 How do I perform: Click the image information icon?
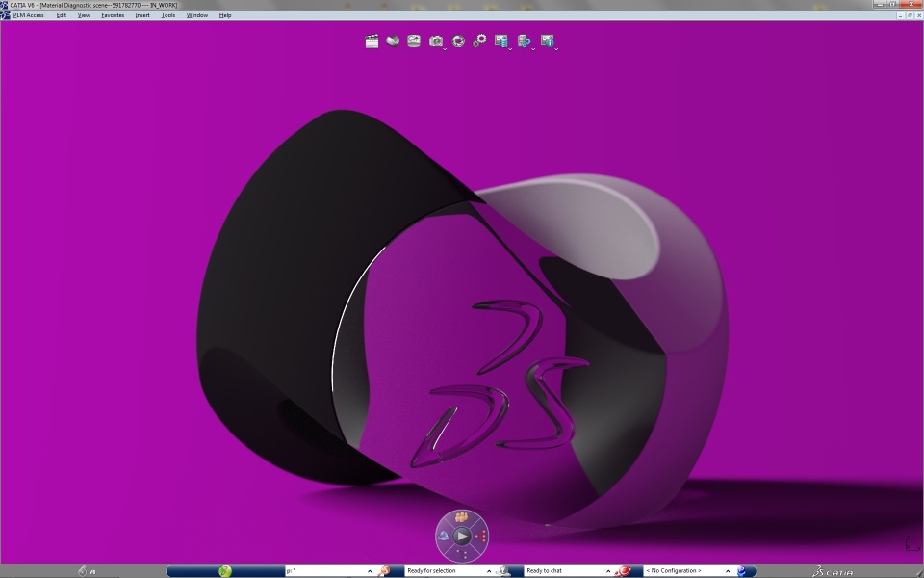pyautogui.click(x=547, y=40)
